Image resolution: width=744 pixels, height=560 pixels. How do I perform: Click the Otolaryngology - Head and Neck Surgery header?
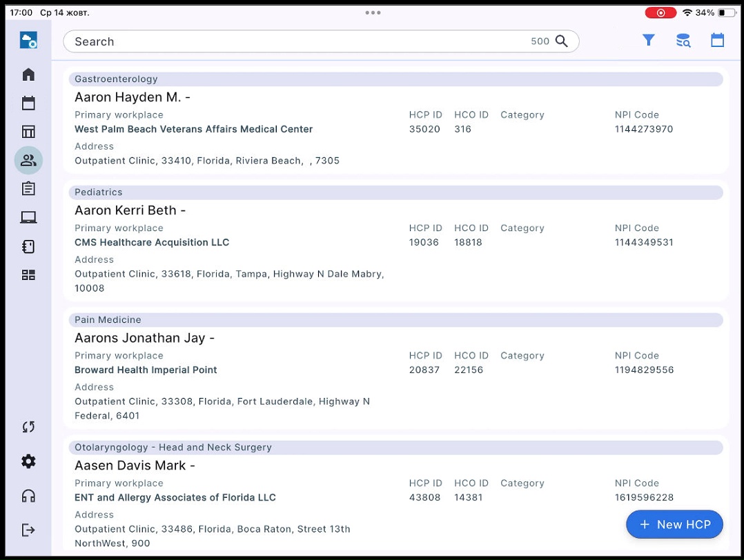pos(395,448)
